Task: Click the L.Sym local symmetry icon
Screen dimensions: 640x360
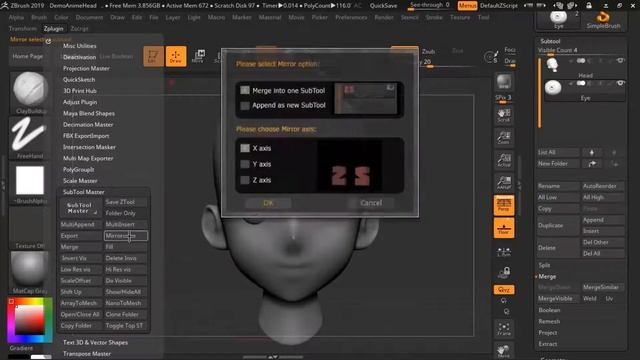Action: click(x=504, y=252)
